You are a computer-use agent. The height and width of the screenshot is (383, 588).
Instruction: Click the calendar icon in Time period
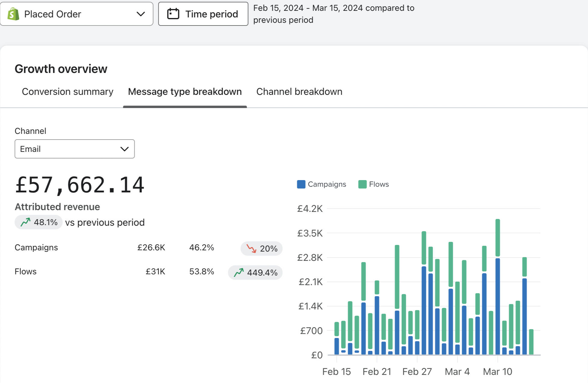coord(173,14)
